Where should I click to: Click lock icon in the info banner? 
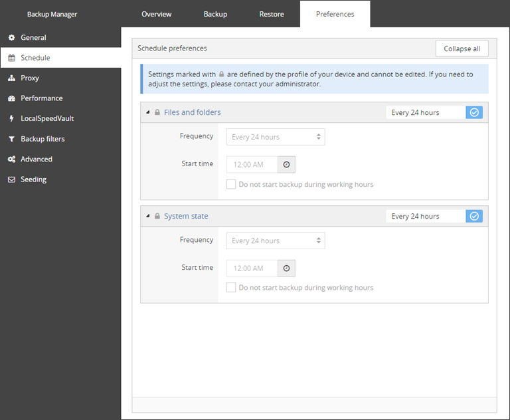pyautogui.click(x=222, y=74)
